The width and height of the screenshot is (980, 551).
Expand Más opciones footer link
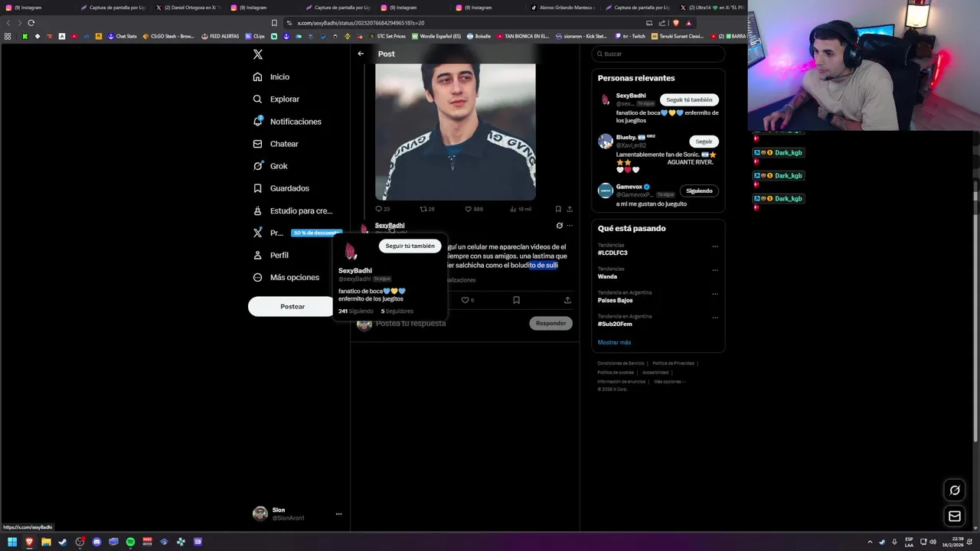tap(669, 381)
